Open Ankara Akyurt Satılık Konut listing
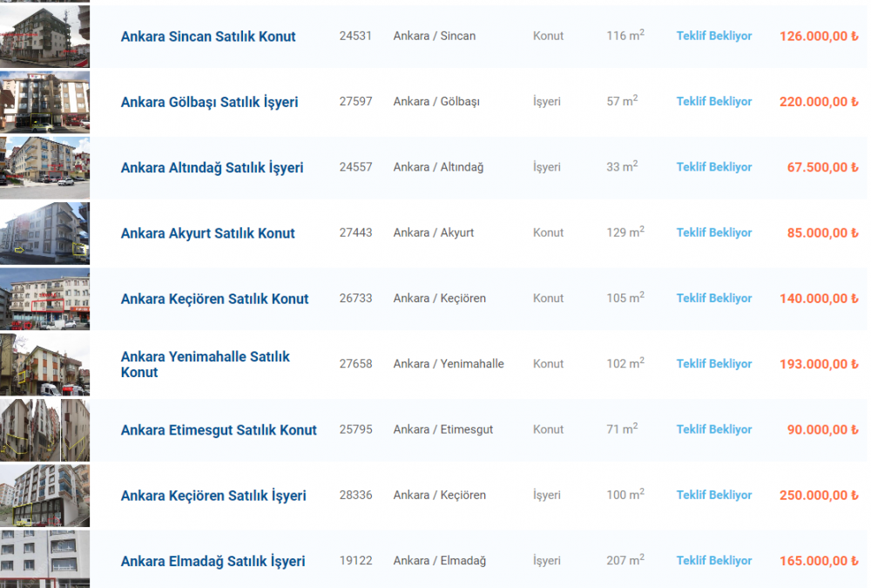This screenshot has width=871, height=588. (x=207, y=233)
